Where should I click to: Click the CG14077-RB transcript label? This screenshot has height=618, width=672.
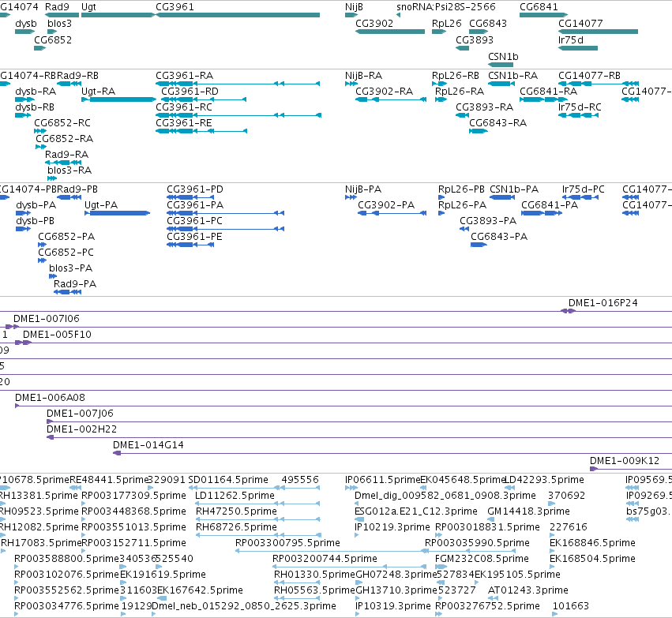point(589,76)
